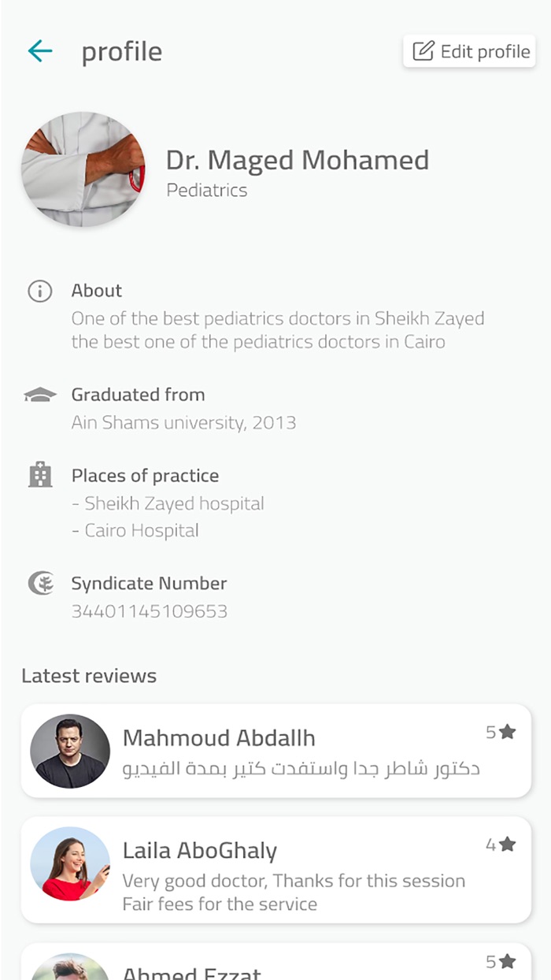Open Laila AboGhaly's review text
Screen dimensions: 551x980
point(294,892)
